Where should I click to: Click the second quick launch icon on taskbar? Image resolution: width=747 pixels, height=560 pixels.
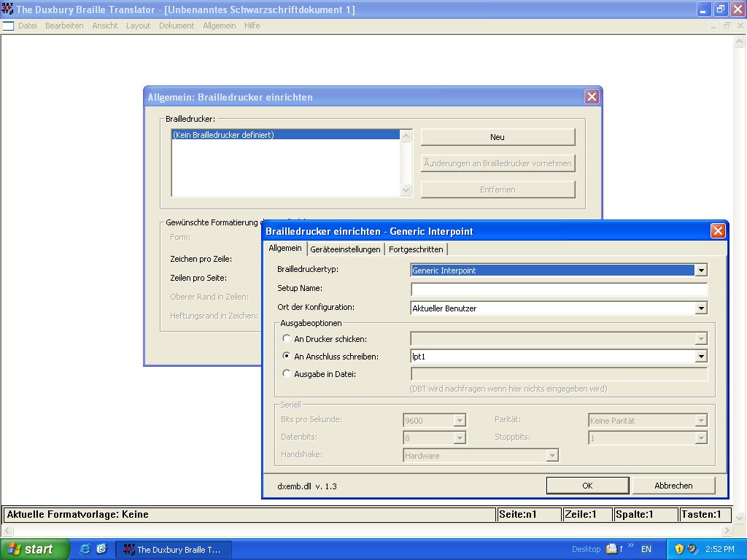(101, 549)
